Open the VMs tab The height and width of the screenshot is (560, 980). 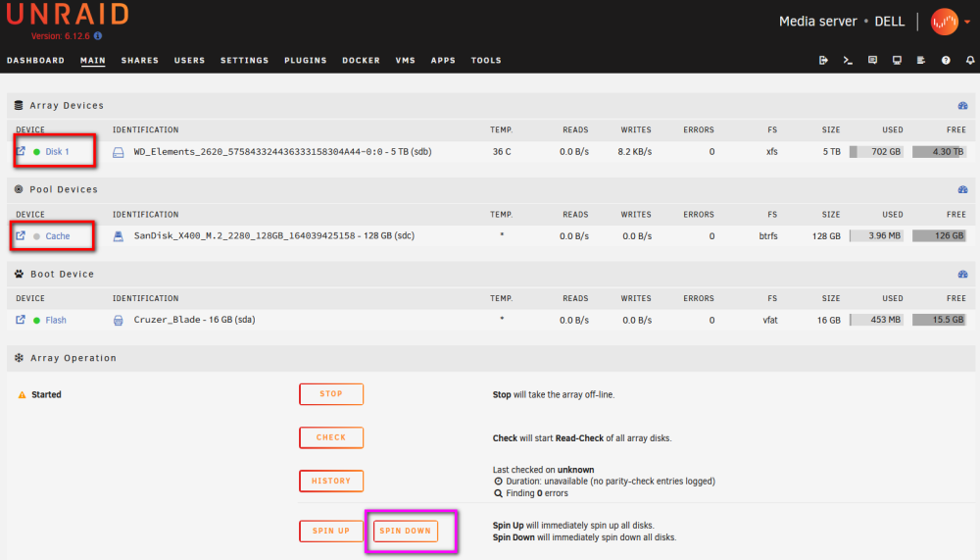click(406, 61)
